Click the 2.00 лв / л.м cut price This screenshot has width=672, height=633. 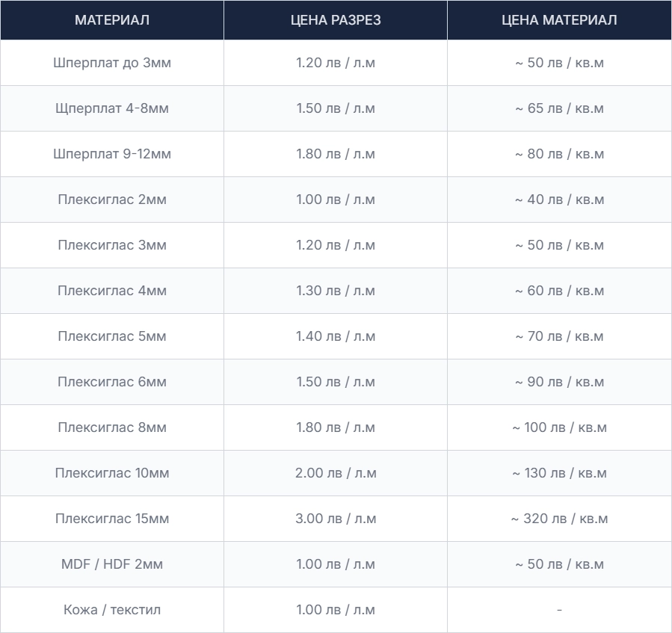(x=336, y=473)
